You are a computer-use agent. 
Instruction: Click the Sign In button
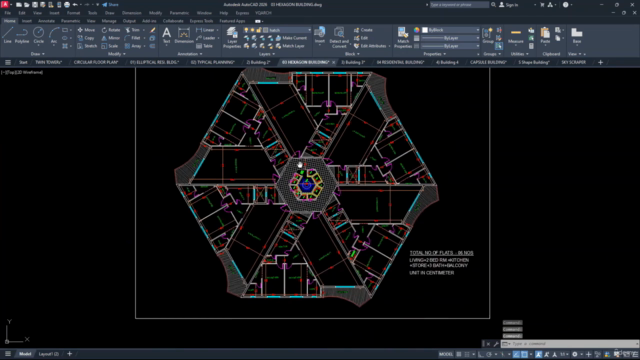tap(509, 5)
